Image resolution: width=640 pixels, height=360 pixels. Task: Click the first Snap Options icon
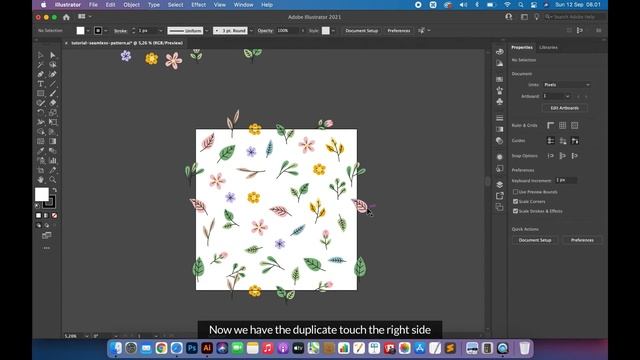(551, 156)
